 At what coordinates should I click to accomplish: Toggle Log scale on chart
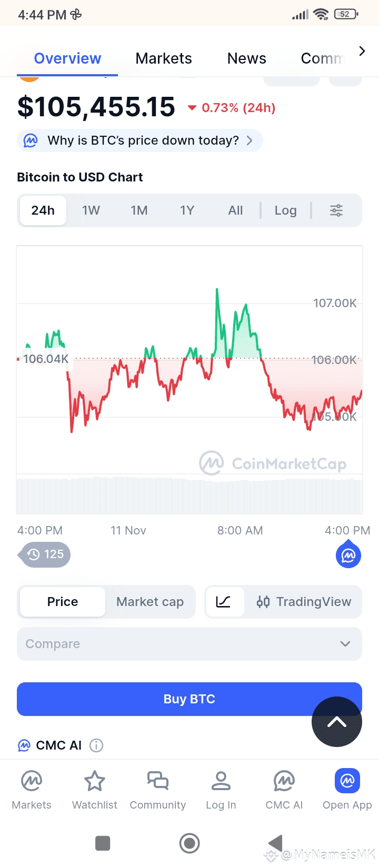pyautogui.click(x=286, y=210)
